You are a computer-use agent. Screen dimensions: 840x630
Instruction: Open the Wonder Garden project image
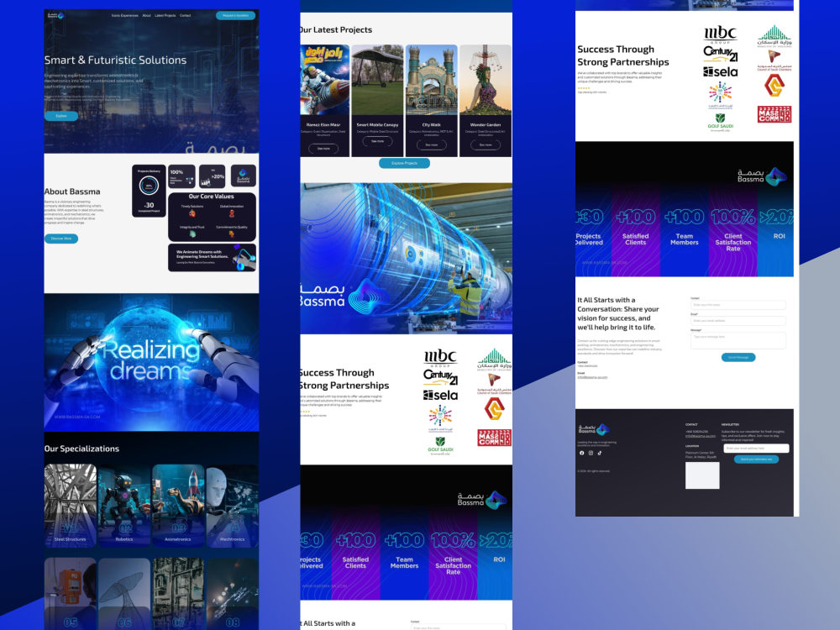click(486, 80)
